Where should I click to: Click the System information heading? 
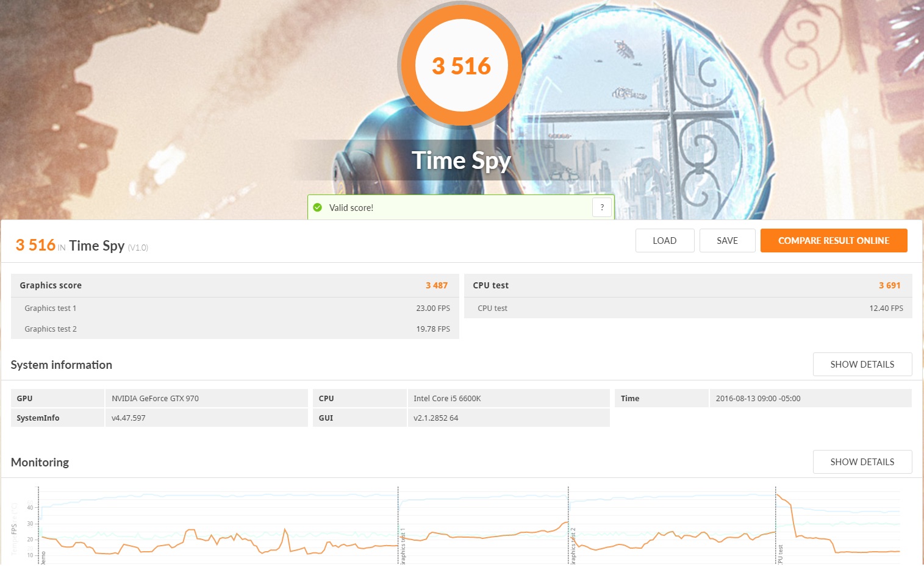coord(61,365)
